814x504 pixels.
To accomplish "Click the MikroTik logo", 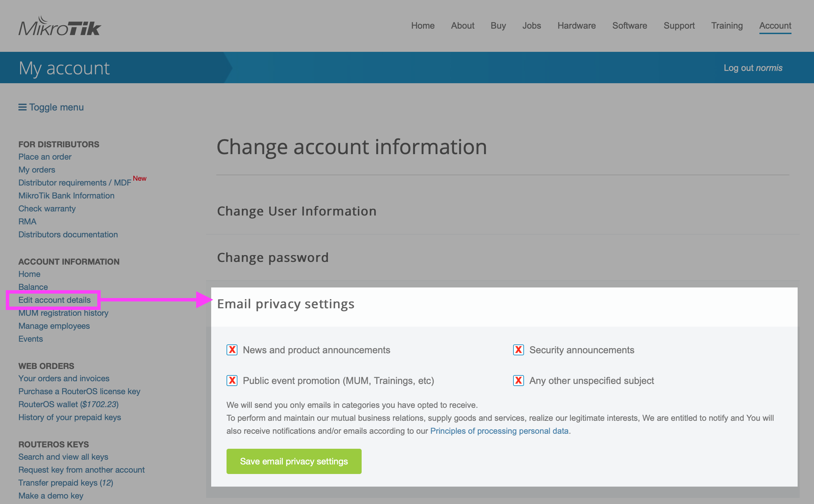I will pyautogui.click(x=60, y=26).
